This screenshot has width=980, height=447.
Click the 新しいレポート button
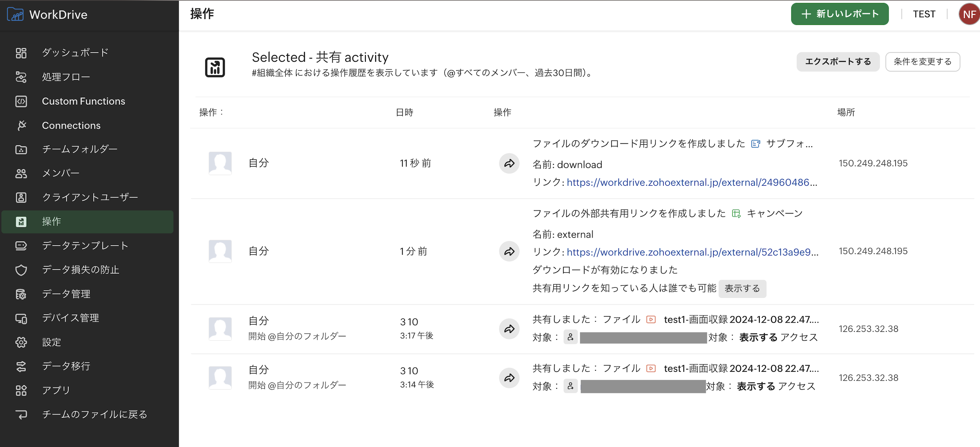(x=839, y=14)
